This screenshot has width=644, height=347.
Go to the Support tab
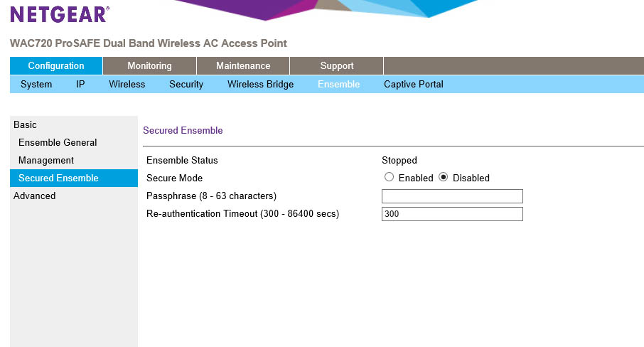click(337, 65)
